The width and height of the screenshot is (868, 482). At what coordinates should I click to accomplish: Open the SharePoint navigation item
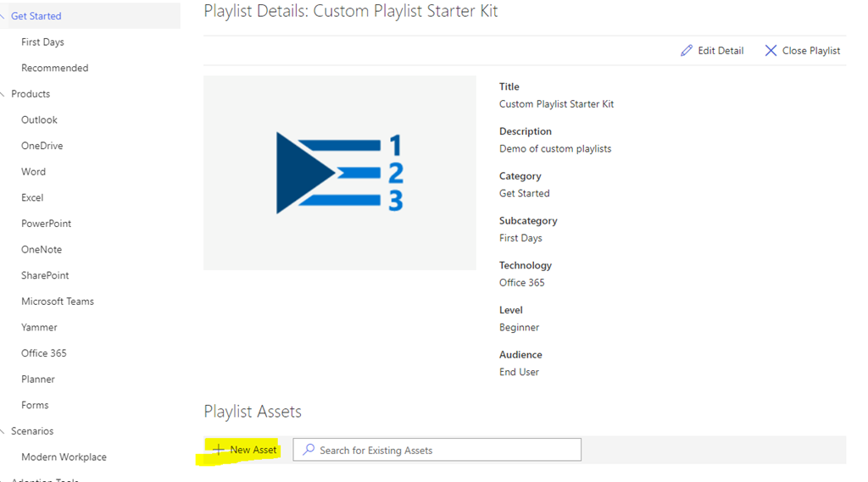coord(45,275)
